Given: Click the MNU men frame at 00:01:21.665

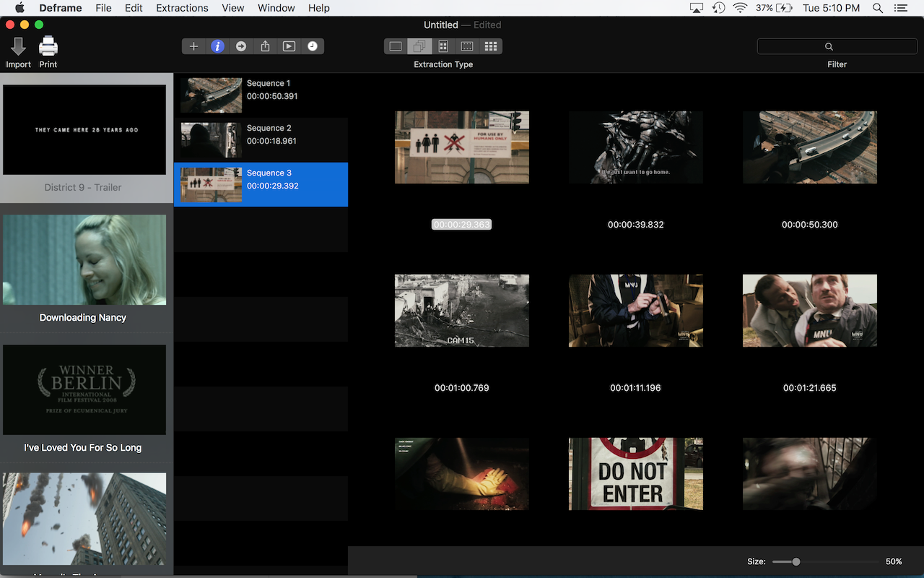Looking at the screenshot, I should pos(810,311).
